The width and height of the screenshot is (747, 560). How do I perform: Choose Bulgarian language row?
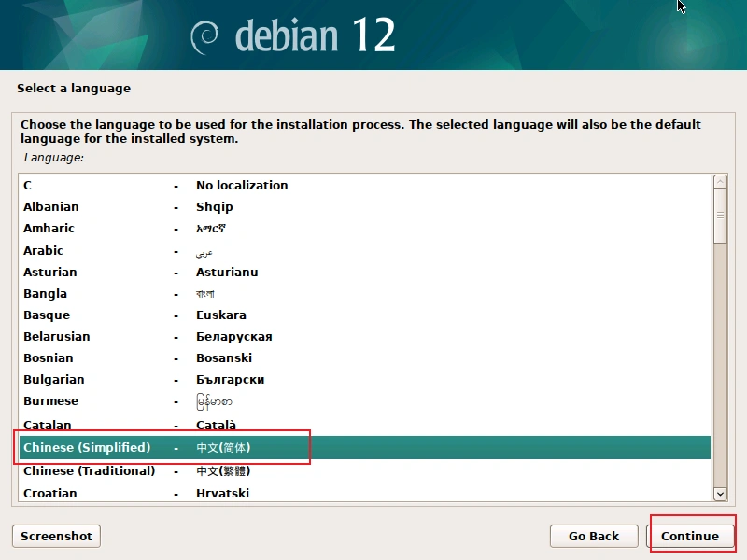[365, 379]
